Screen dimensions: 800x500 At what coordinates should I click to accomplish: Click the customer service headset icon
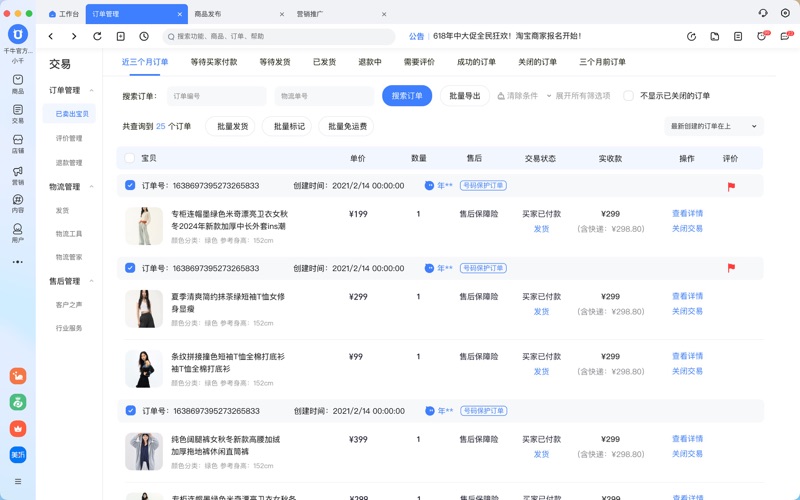pyautogui.click(x=763, y=14)
